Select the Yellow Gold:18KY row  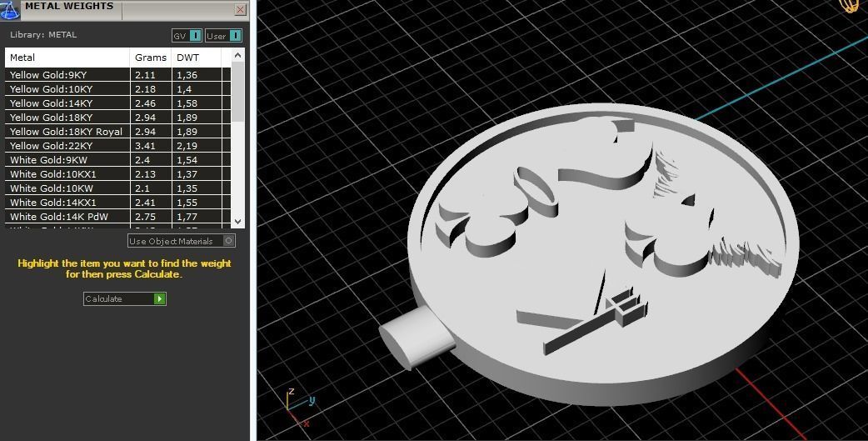tap(118, 118)
